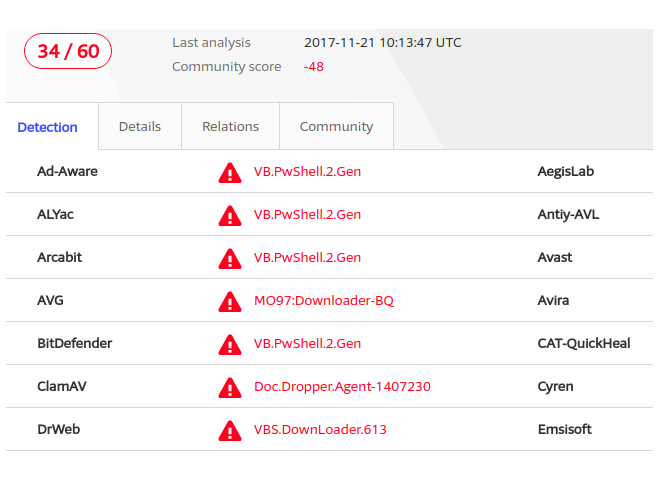The image size is (660, 480).
Task: Select the MO97:Downloader-BQ detection name
Action: pyautogui.click(x=324, y=301)
